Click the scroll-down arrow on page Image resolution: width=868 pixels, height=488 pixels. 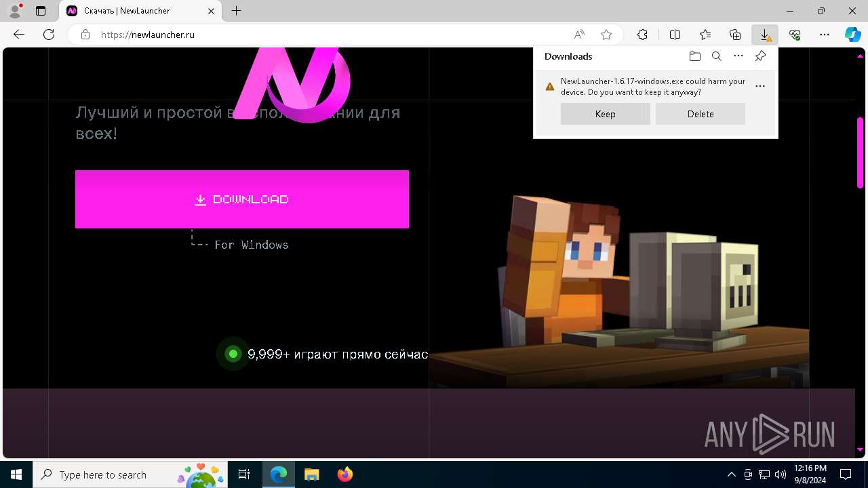pos(860,450)
